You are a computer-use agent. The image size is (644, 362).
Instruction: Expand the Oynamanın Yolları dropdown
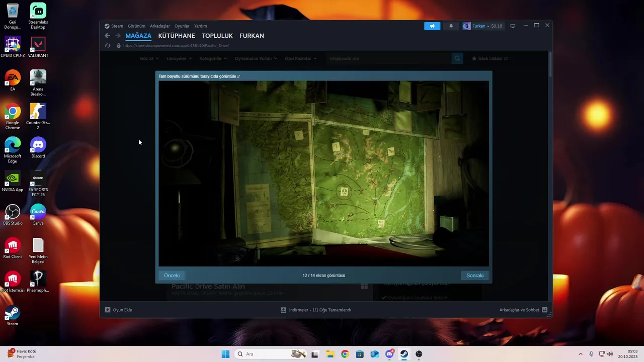256,59
